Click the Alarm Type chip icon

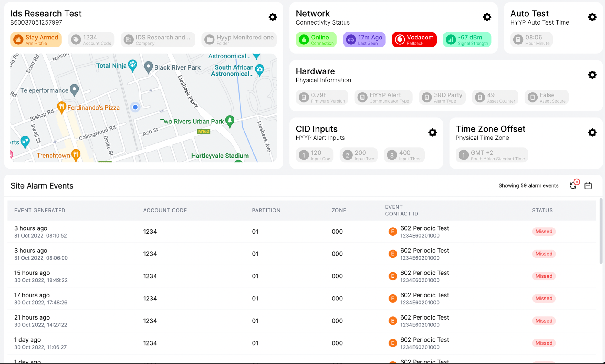[427, 97]
